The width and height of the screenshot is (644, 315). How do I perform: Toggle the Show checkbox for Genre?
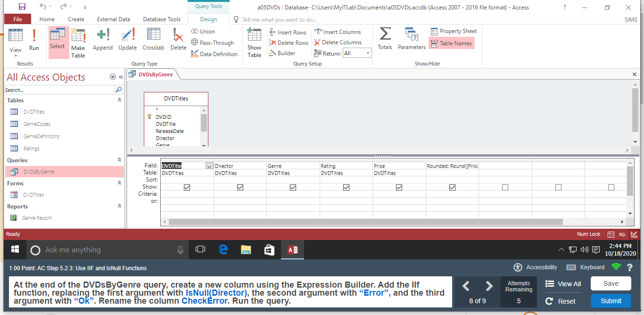pos(293,187)
